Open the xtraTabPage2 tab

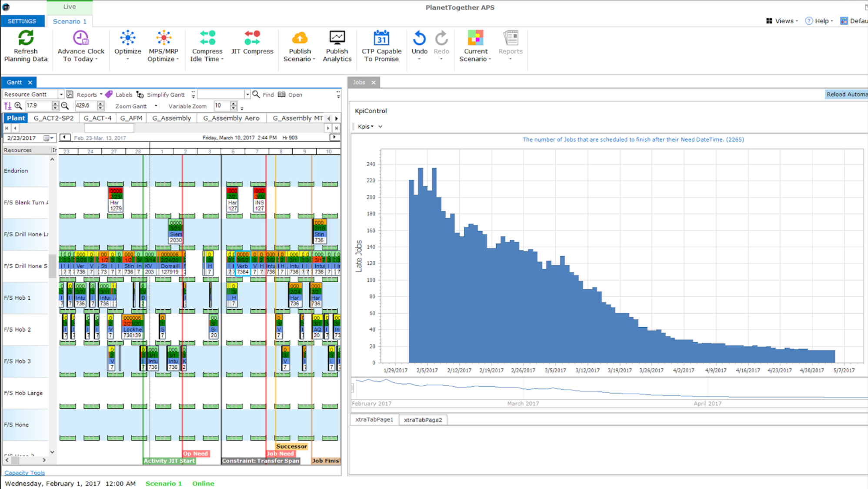422,419
